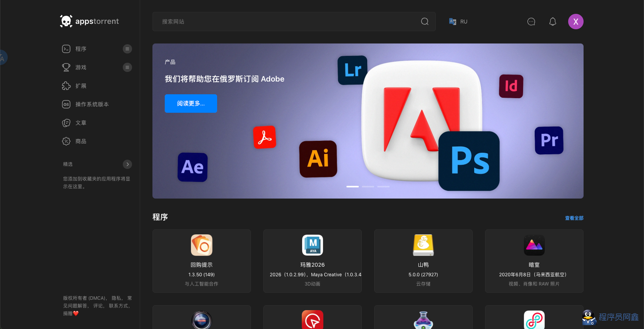Screen dimensions: 644x329
Task: Open the 商品 section in sidebar
Action: coord(81,141)
